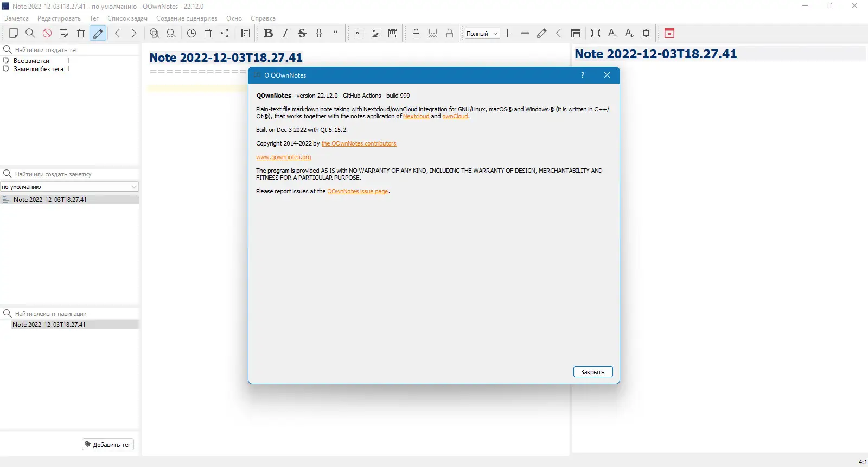The height and width of the screenshot is (467, 868).
Task: Click the red prohibition circle toolbar icon
Action: pyautogui.click(x=47, y=33)
